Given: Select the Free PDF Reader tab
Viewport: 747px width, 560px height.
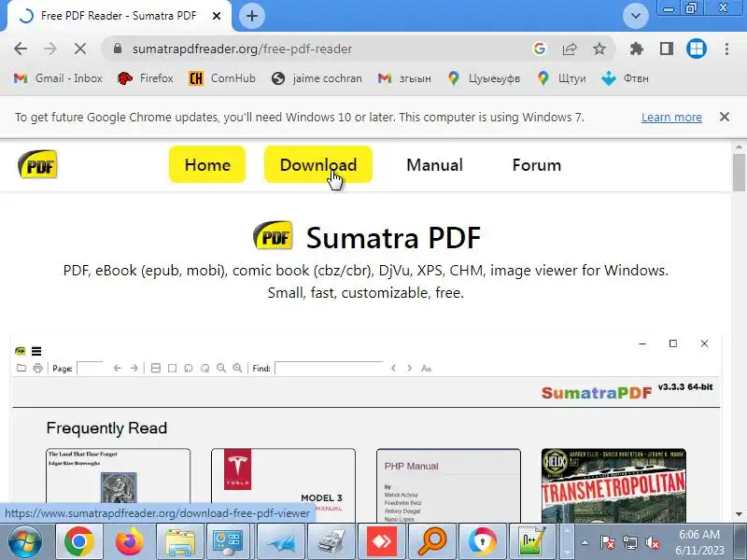Looking at the screenshot, I should coord(120,16).
